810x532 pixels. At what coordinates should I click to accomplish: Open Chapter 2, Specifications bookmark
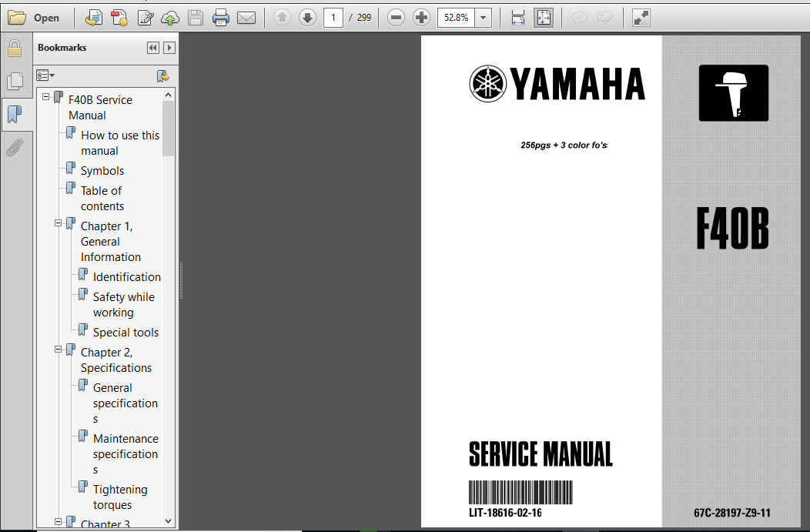tap(115, 360)
